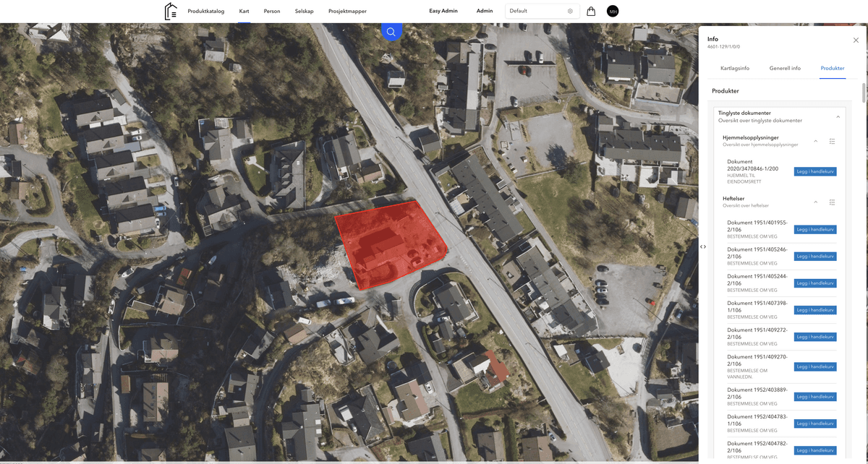
Task: Close the Info panel
Action: point(856,40)
